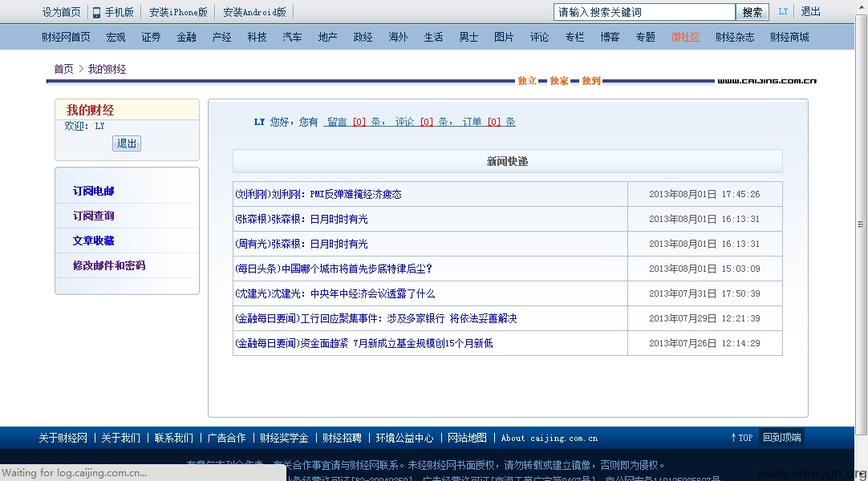
Task: Click the 订单 [0] 条 link
Action: coord(489,122)
